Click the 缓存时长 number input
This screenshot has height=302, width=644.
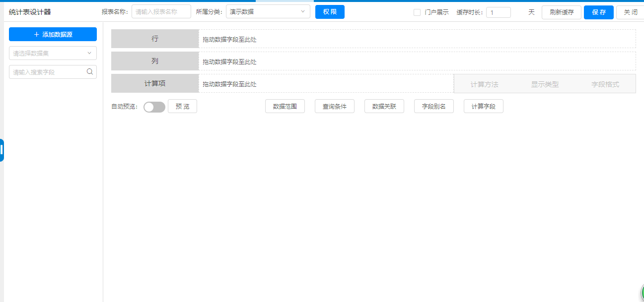(498, 12)
